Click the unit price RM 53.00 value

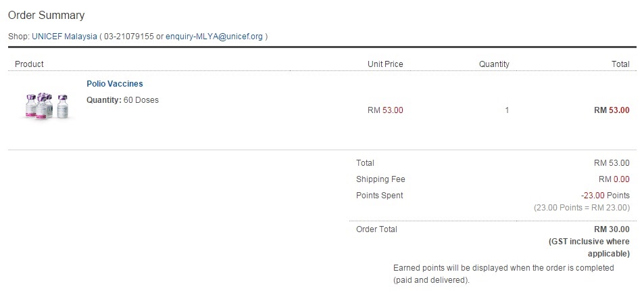(385, 110)
